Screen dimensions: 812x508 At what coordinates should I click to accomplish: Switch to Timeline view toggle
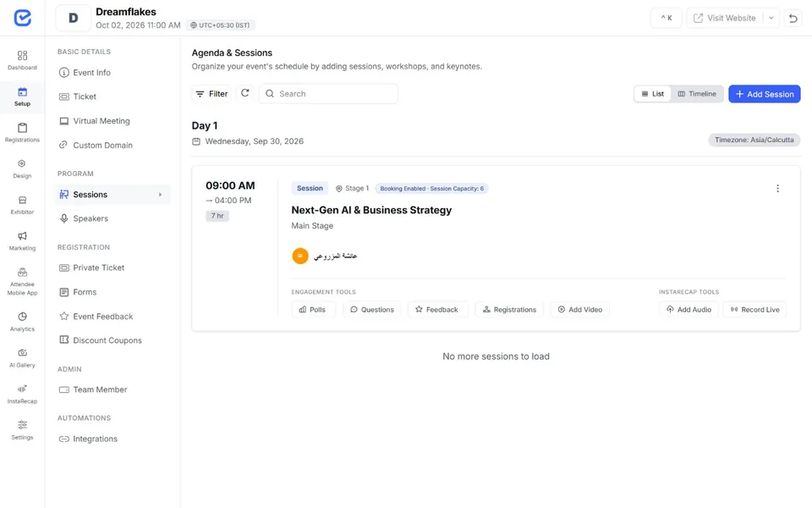point(697,94)
